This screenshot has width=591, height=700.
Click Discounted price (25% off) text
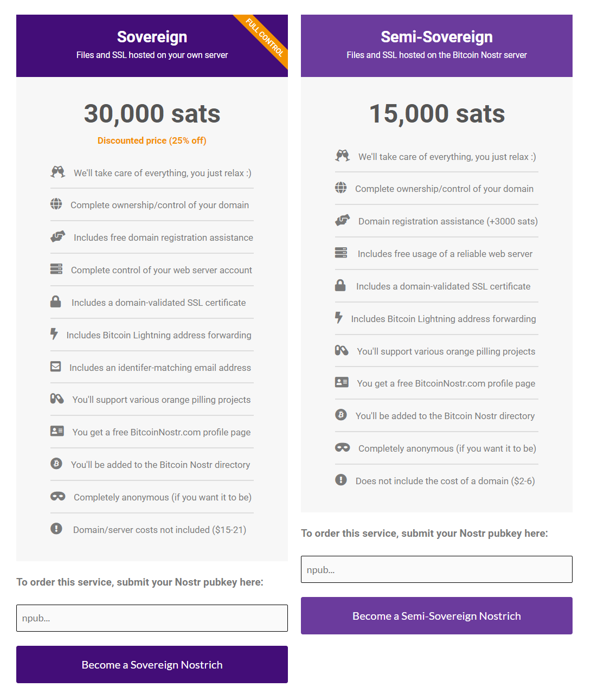152,140
